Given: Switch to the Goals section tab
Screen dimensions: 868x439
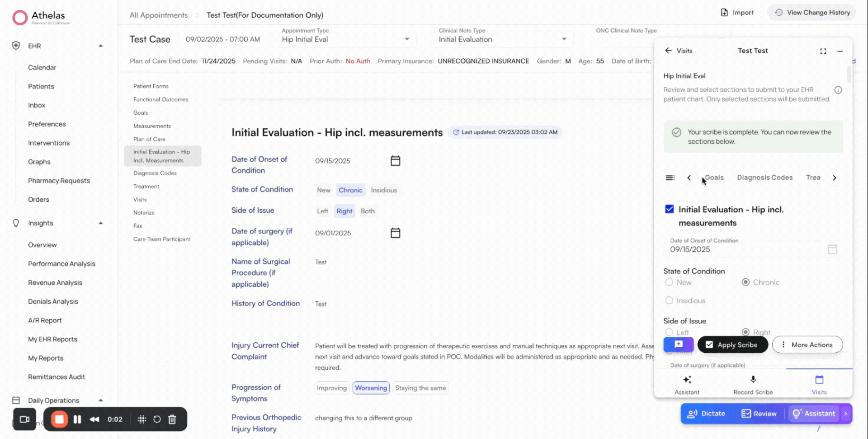Looking at the screenshot, I should pos(714,177).
